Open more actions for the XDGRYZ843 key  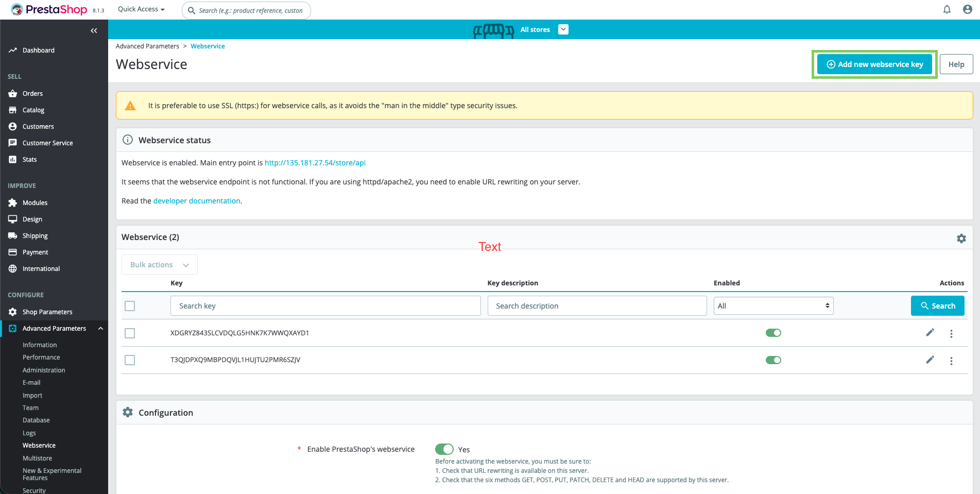click(951, 334)
